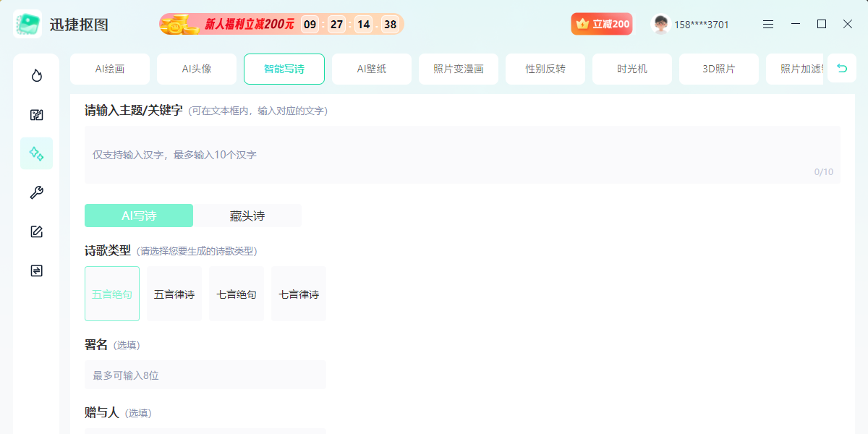Click the user avatar icon
The image size is (868, 434).
click(660, 24)
